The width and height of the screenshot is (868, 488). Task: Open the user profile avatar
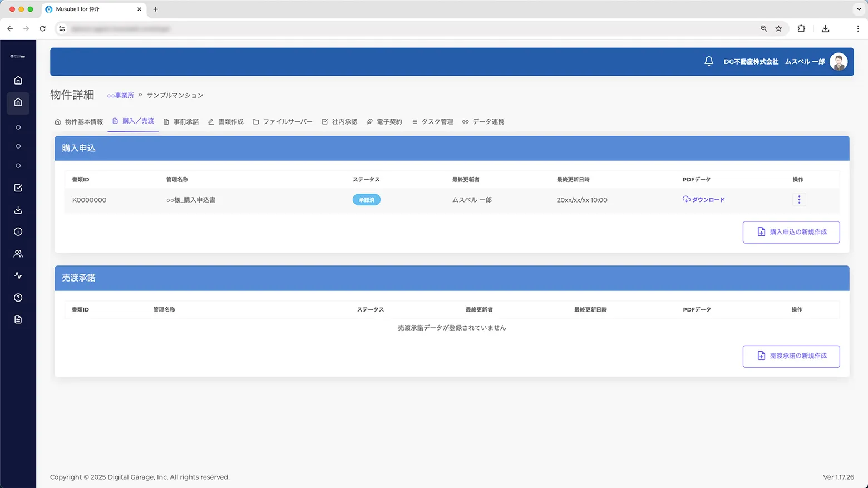[x=838, y=62]
